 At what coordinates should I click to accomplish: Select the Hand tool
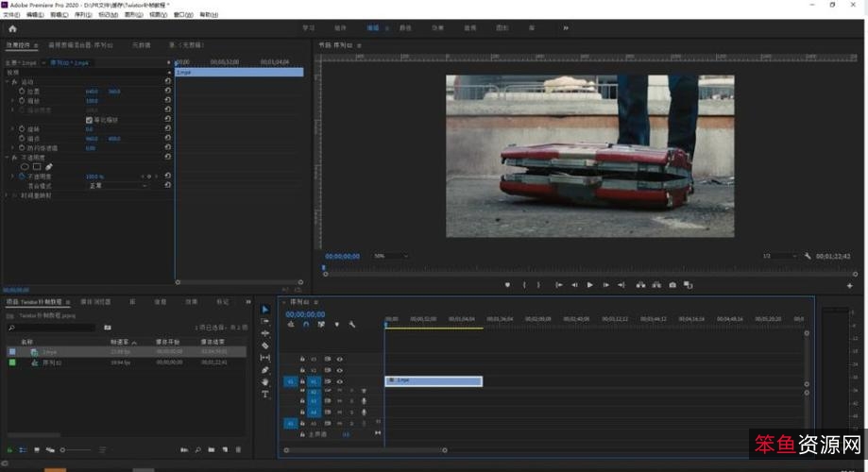(265, 382)
